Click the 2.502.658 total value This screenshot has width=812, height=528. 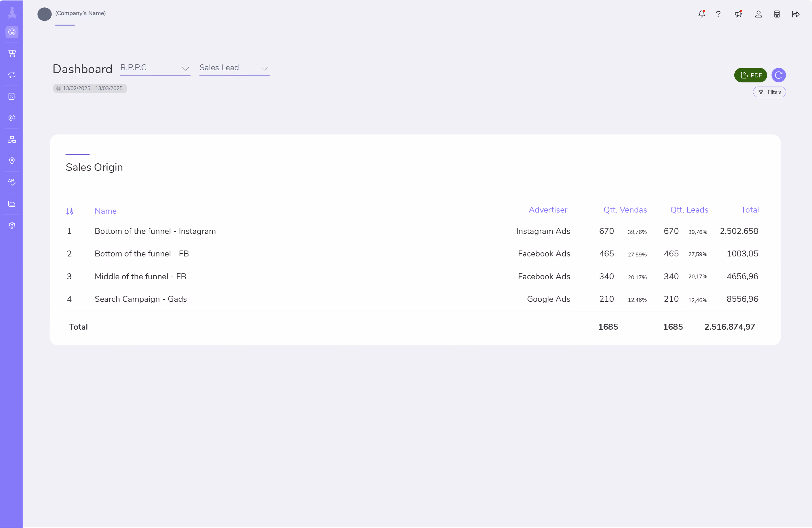(x=739, y=231)
